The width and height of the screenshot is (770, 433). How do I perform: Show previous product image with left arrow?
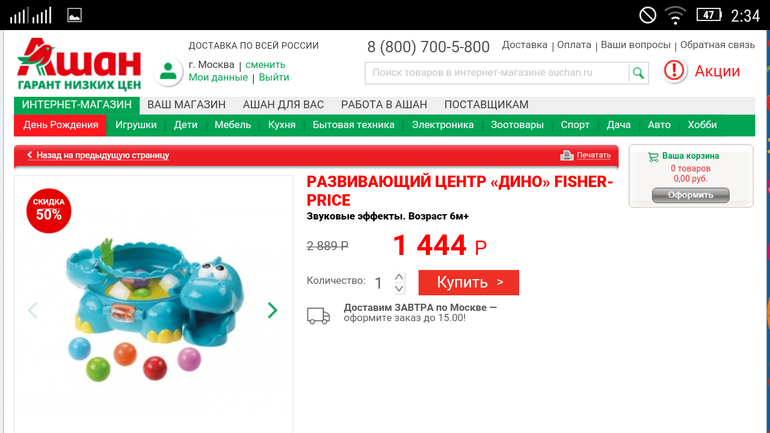coord(32,310)
